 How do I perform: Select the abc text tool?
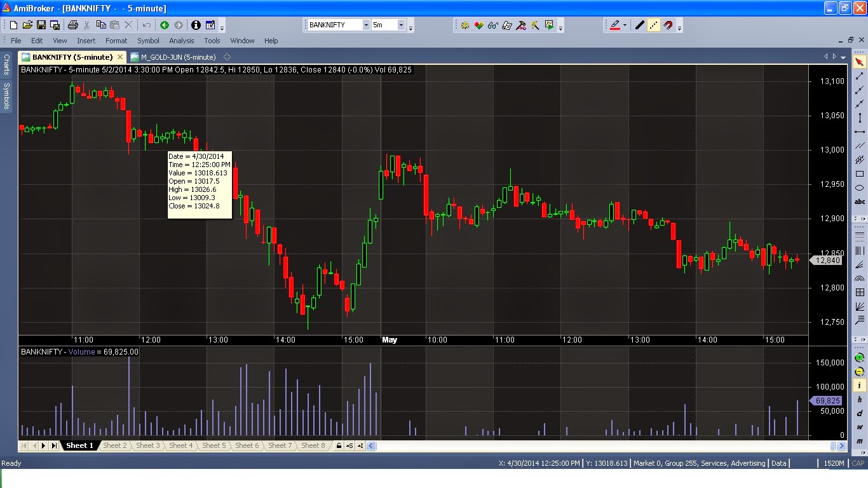click(x=860, y=201)
